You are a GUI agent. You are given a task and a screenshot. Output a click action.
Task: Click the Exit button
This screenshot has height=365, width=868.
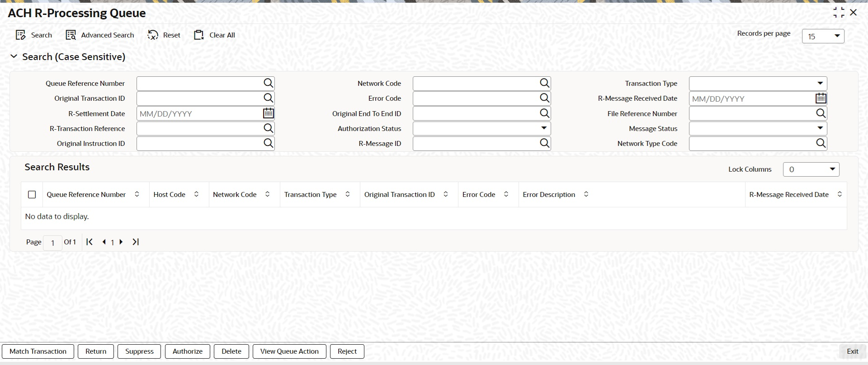(853, 351)
